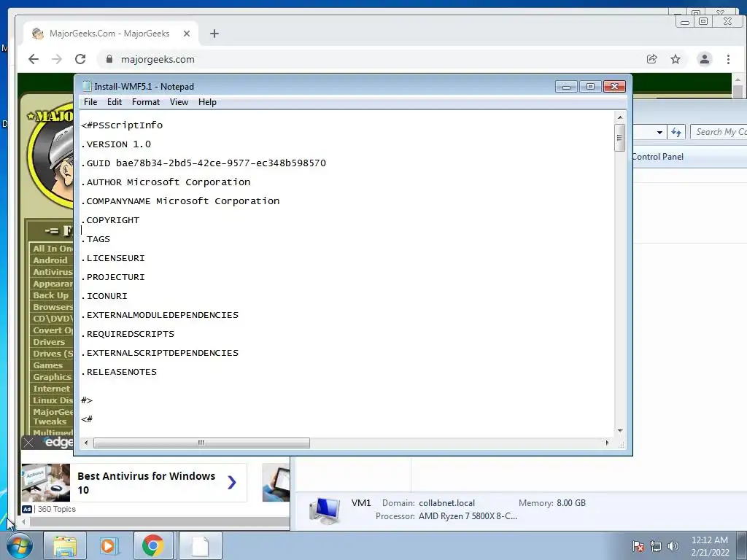Screen dimensions: 747x560
Task: Click the blue arrow on antivirus ad
Action: [231, 483]
